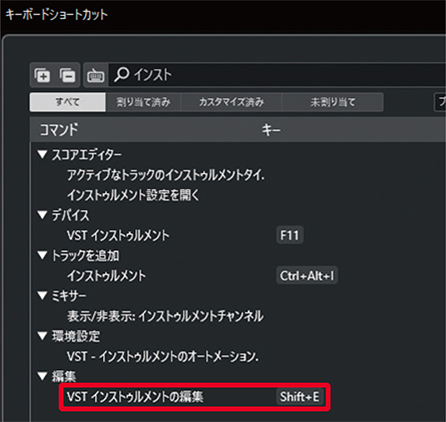446x422 pixels.
Task: Click the スコアエディター category label
Action: coord(86,155)
